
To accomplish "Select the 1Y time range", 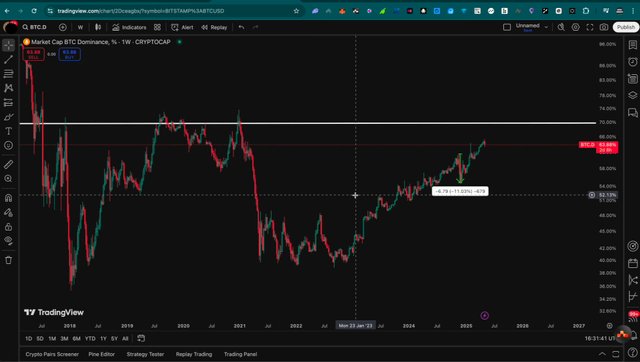I will tap(103, 338).
